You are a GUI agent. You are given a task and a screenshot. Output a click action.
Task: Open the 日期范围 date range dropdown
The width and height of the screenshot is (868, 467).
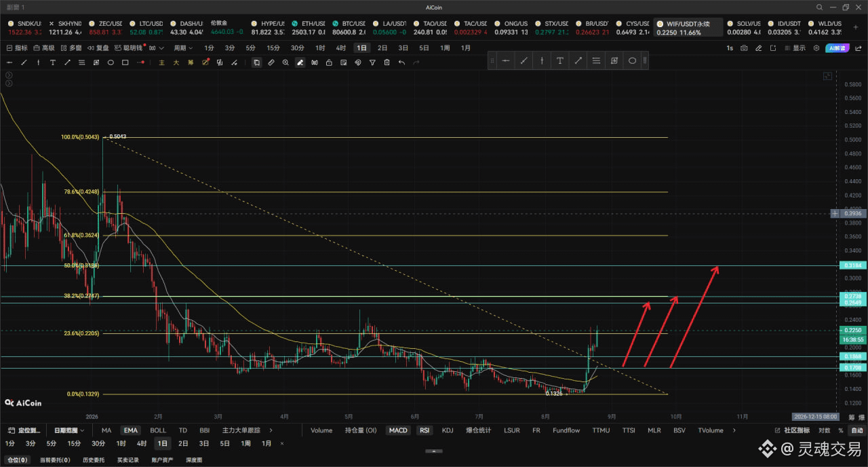[69, 430]
